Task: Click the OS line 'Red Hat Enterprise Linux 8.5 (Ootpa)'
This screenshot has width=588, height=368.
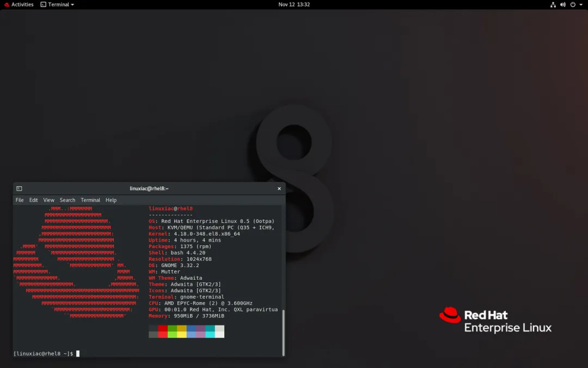Action: pos(218,221)
